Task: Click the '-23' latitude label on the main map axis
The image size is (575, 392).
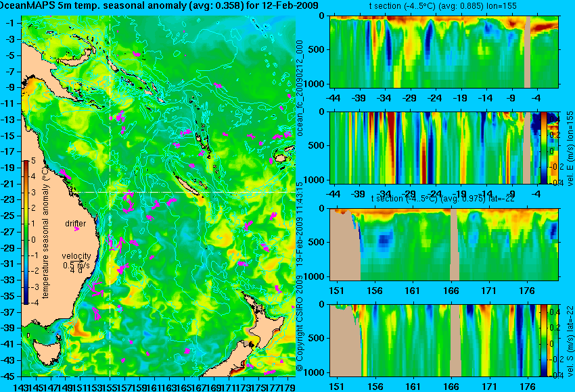Action: click(x=8, y=199)
